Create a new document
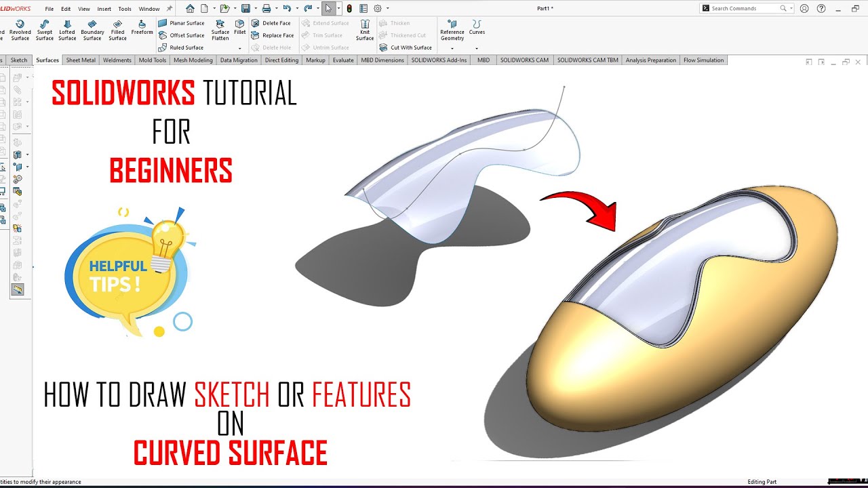The width and height of the screenshot is (868, 488). 204,9
